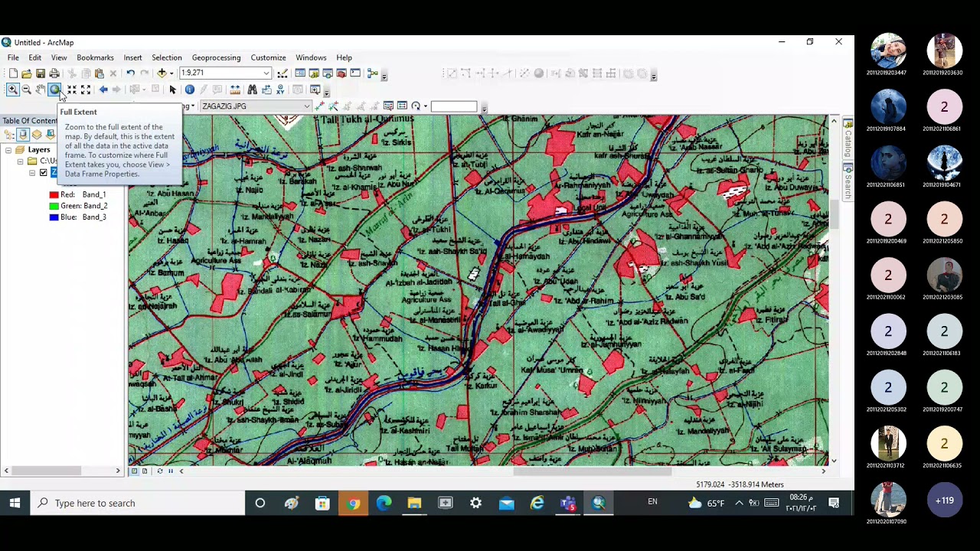Image resolution: width=980 pixels, height=551 pixels.
Task: Toggle the ZAGAZIG layer visibility checkbox
Action: point(44,173)
